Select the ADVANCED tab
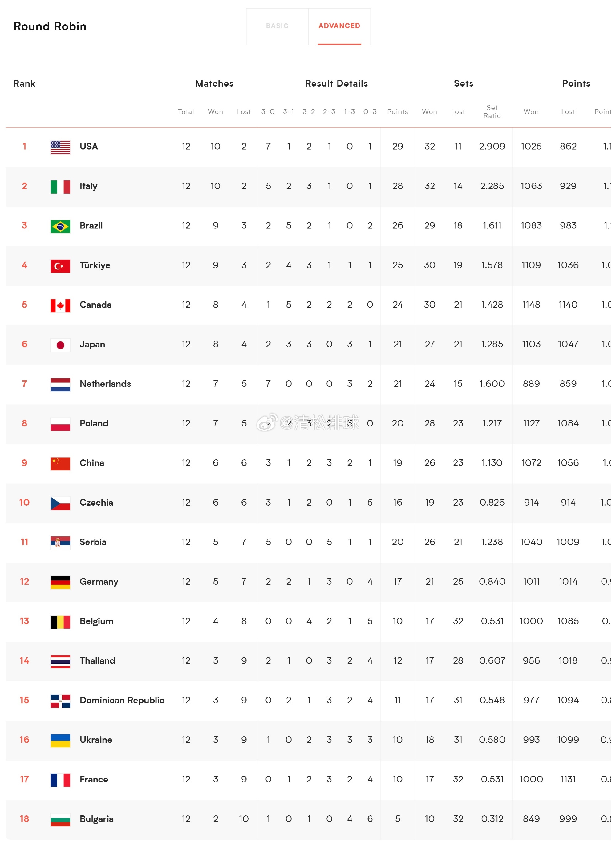The image size is (616, 844). (x=339, y=26)
